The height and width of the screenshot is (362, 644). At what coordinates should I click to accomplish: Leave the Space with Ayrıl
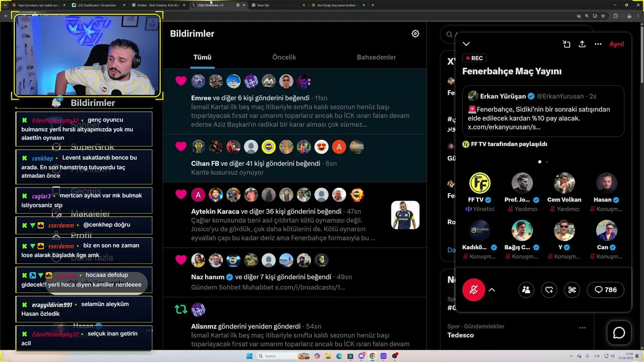[x=616, y=44]
